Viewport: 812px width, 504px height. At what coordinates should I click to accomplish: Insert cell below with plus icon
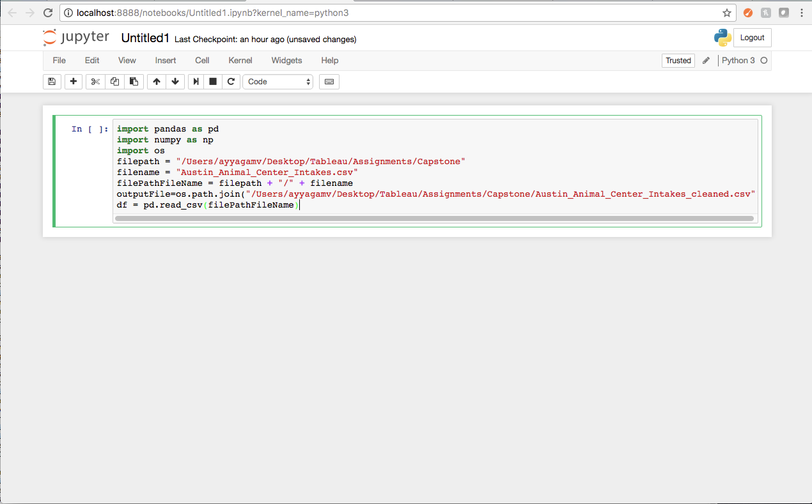point(74,82)
